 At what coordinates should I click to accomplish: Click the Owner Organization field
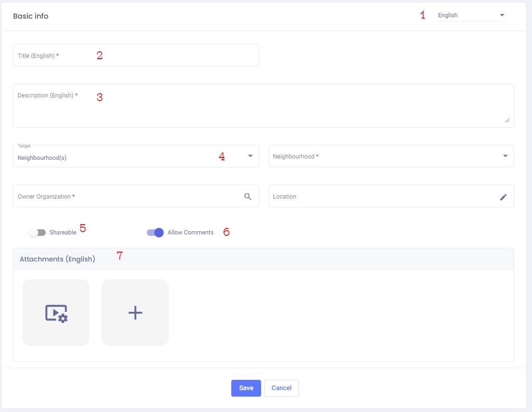126,197
